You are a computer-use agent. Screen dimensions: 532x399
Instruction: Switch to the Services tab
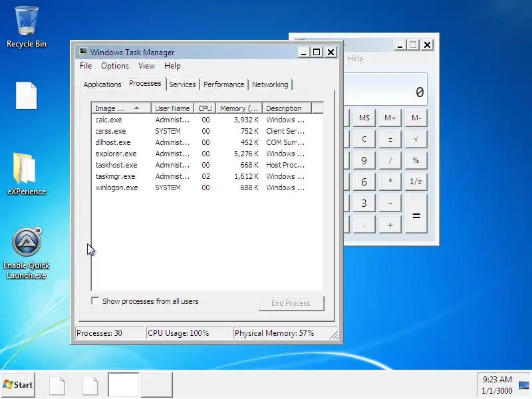tap(182, 84)
